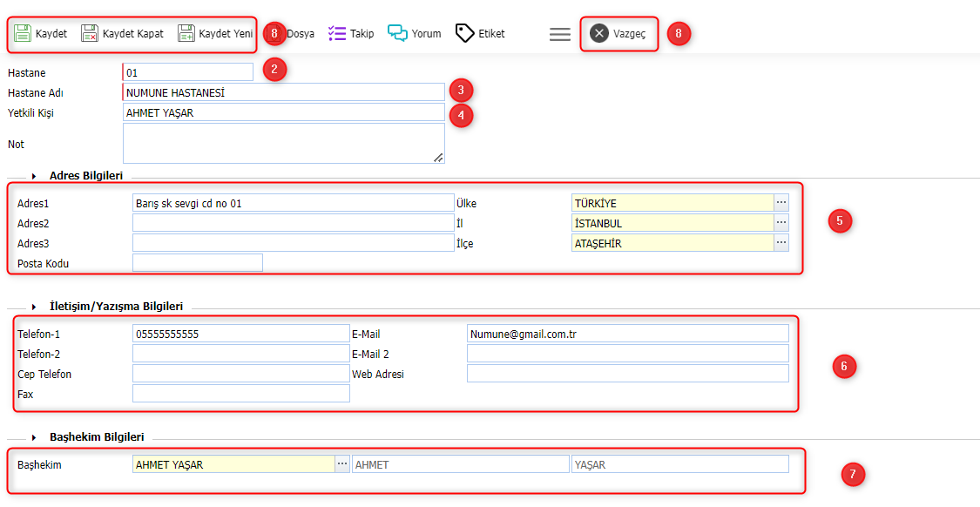Open the İl lookup ellipsis button
The height and width of the screenshot is (507, 980).
pos(781,223)
